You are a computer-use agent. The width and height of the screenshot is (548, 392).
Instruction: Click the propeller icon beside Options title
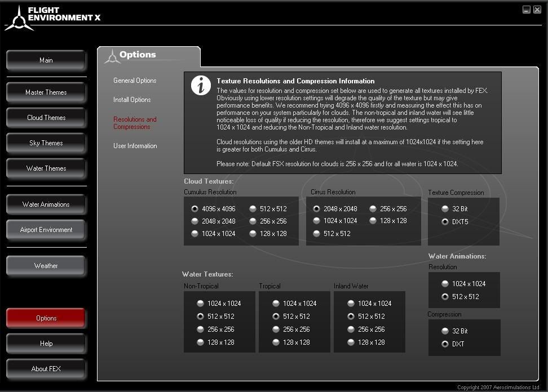coord(112,55)
